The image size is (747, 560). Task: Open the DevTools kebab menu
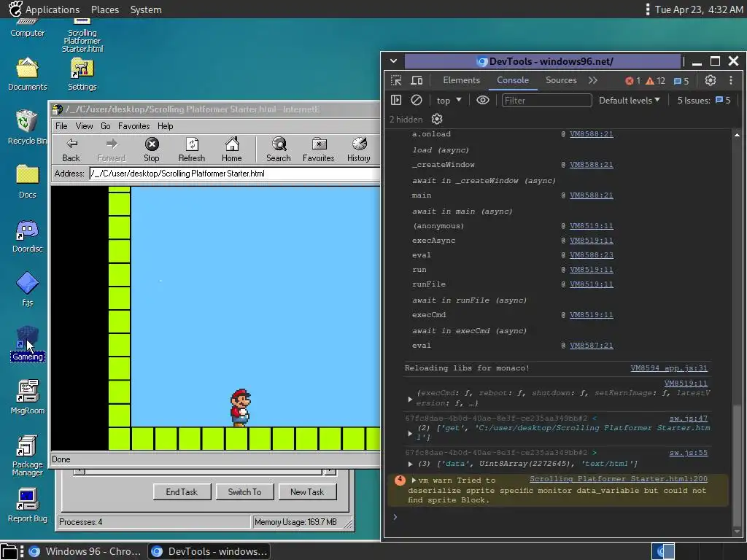(731, 80)
